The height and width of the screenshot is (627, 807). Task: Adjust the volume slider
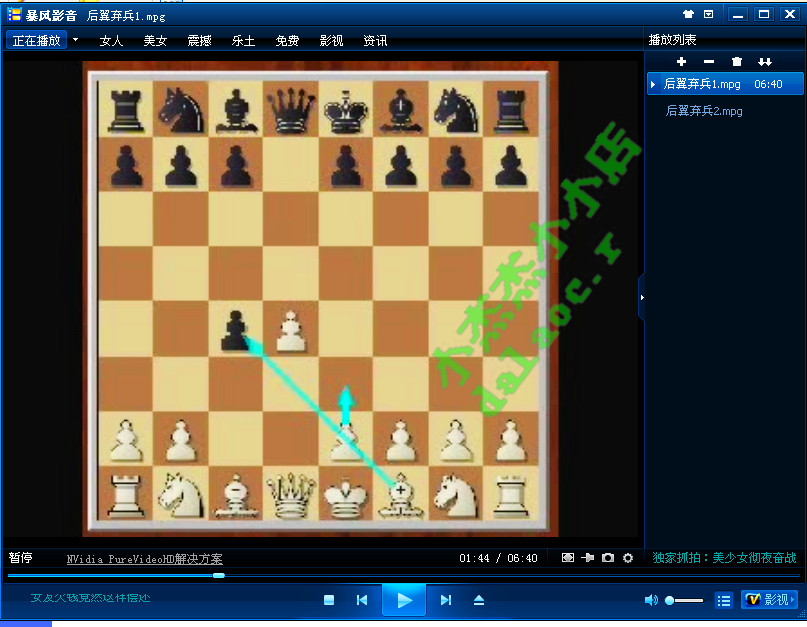[x=685, y=600]
